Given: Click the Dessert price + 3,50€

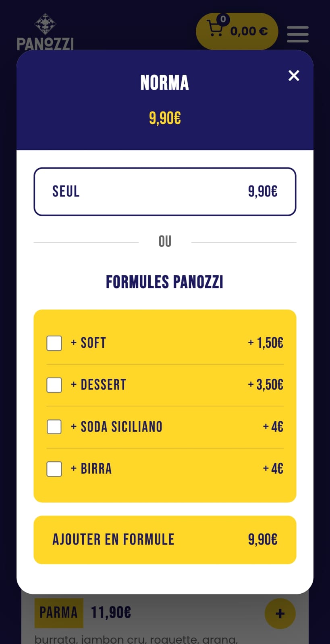Looking at the screenshot, I should click(266, 385).
